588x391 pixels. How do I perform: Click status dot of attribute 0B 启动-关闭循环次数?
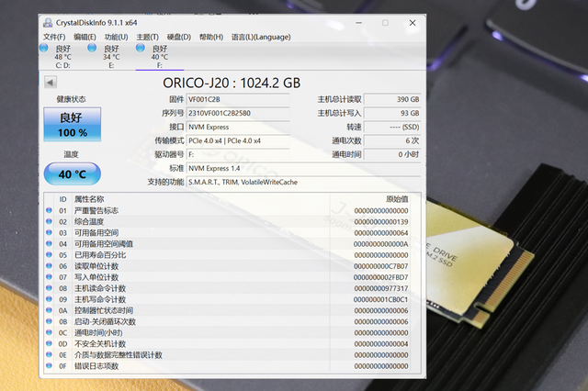coord(49,321)
